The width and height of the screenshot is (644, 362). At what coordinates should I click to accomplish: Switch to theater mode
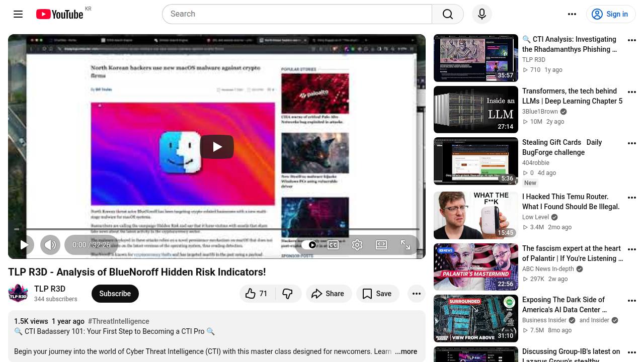[x=381, y=245]
